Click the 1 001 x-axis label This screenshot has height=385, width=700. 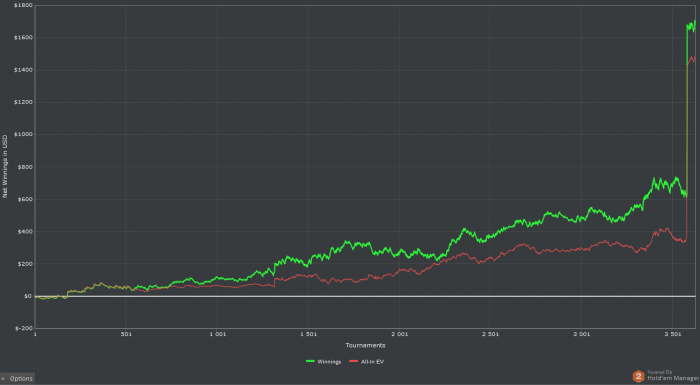pos(217,334)
